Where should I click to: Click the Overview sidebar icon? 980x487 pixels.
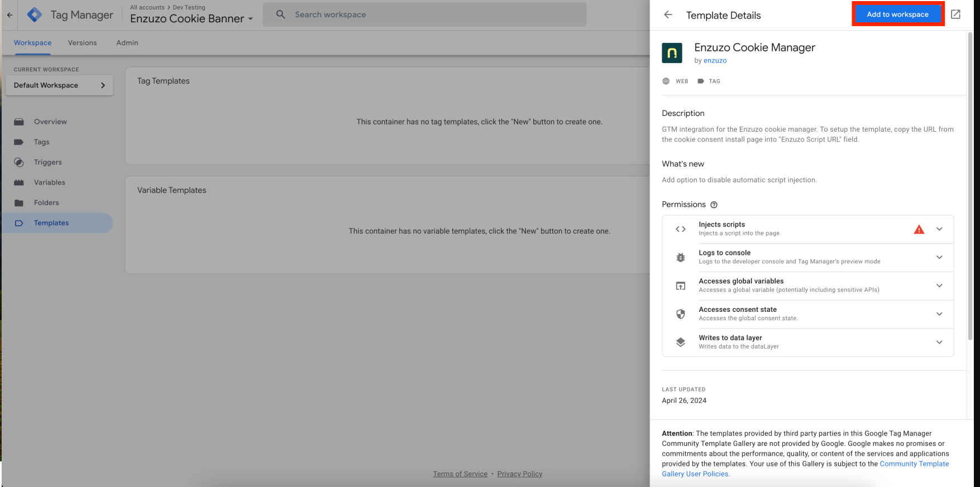[19, 122]
